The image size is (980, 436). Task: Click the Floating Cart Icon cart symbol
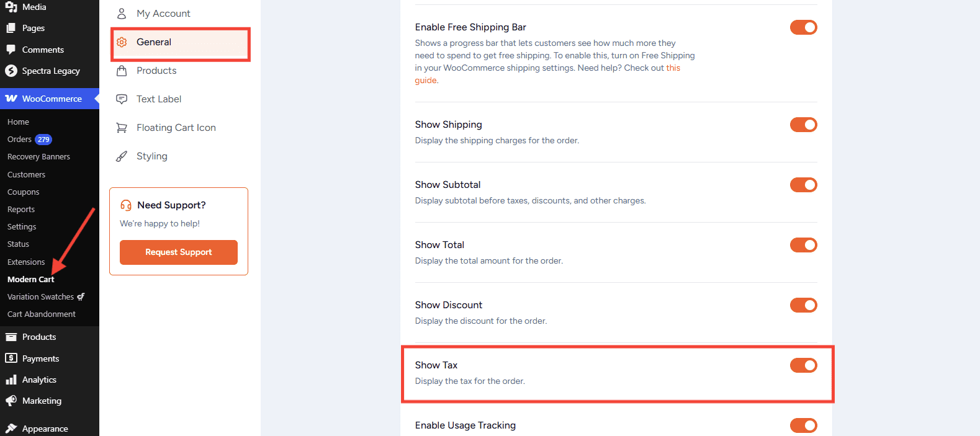122,128
